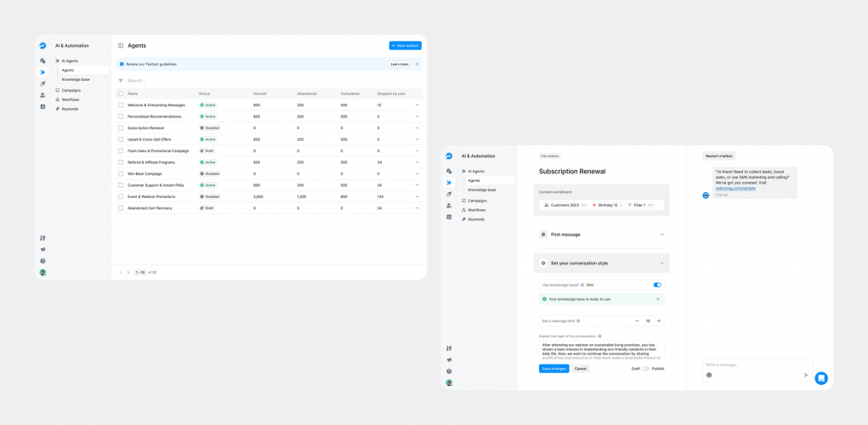Open the Customers 2023 enrollment chip
The image size is (868, 425).
[x=564, y=206]
